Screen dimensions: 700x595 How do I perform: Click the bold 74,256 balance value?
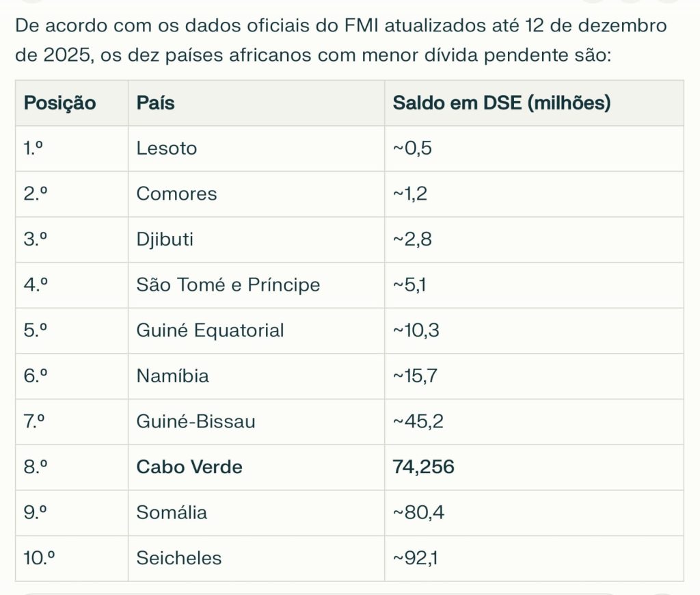click(x=424, y=467)
